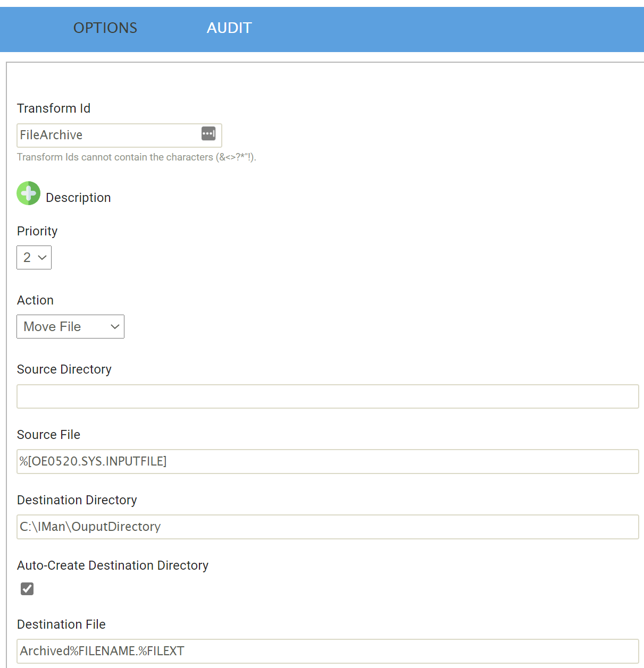Screen dimensions: 644x668
Task: Switch to the AUDIT tab
Action: [x=229, y=28]
